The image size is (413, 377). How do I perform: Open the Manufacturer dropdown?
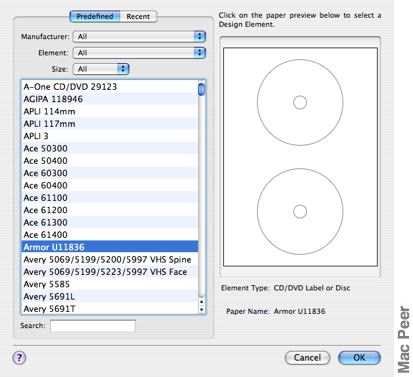139,37
